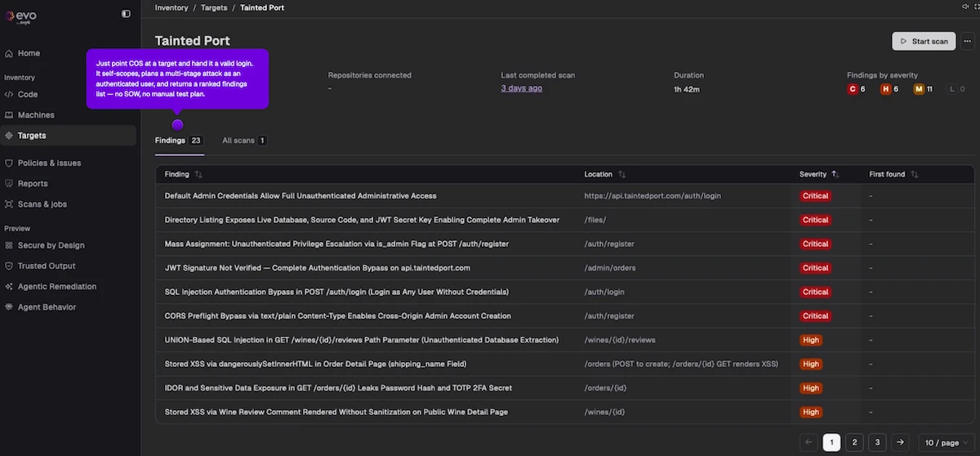Open Agent Behavior via its icon
Viewport: 980px width, 456px height.
pyautogui.click(x=9, y=307)
